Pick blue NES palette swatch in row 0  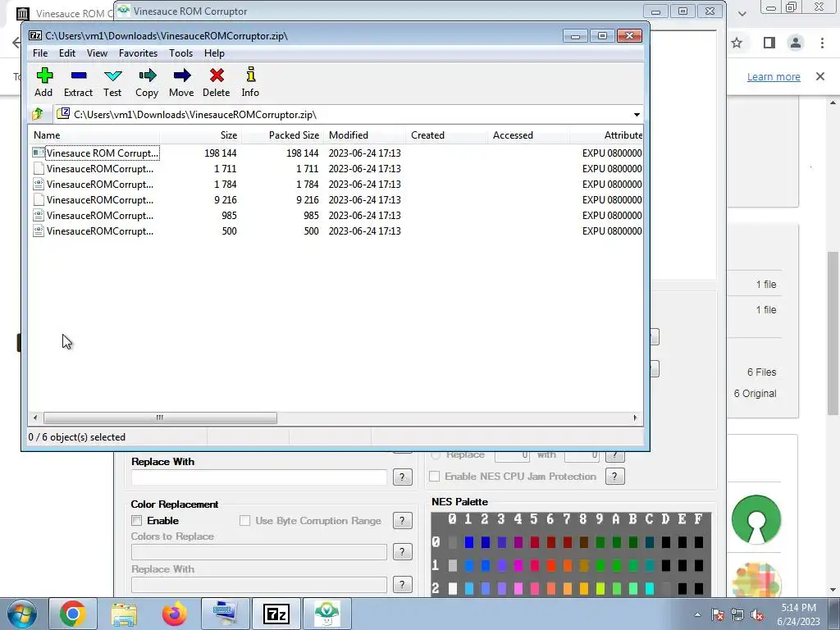(x=469, y=543)
